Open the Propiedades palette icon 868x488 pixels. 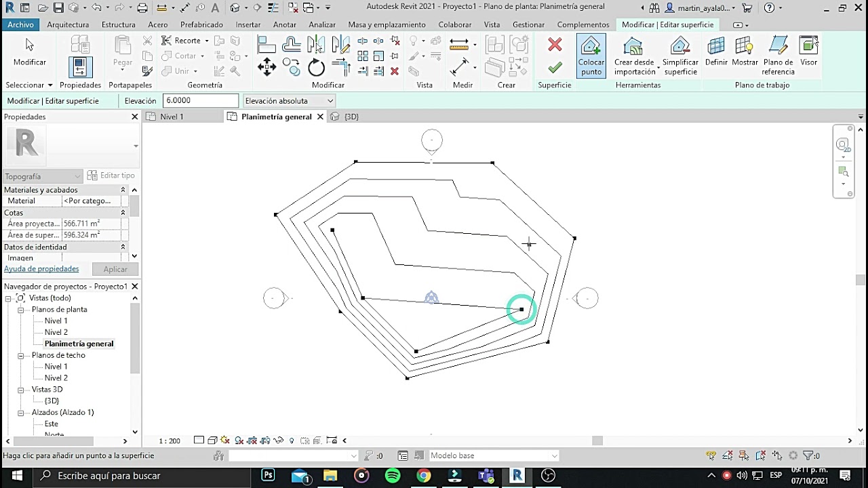click(80, 66)
